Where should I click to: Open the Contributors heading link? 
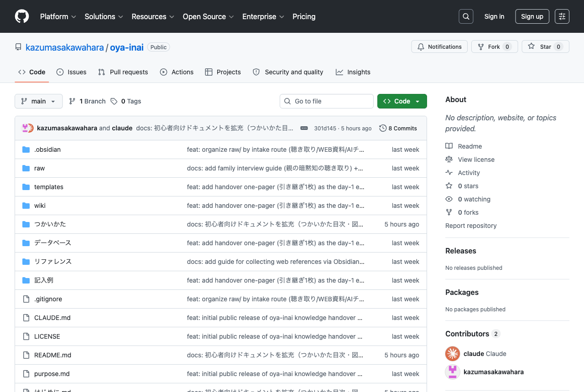[x=473, y=334]
